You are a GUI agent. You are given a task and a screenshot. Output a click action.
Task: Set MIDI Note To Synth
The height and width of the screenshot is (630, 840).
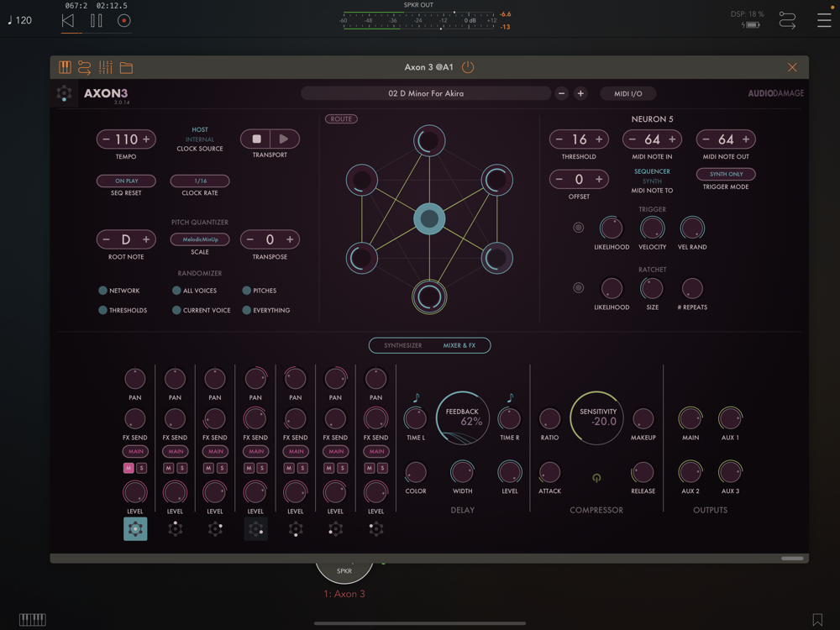(652, 181)
